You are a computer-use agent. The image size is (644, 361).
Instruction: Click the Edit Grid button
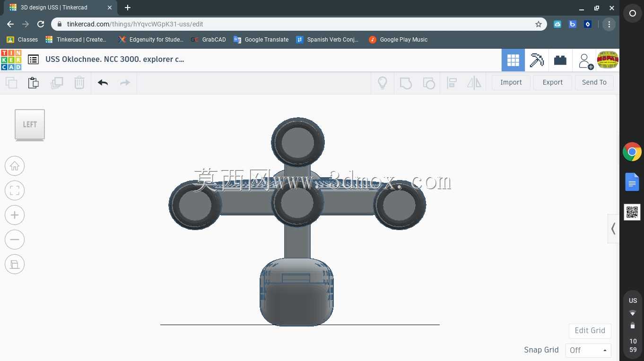[x=590, y=330]
